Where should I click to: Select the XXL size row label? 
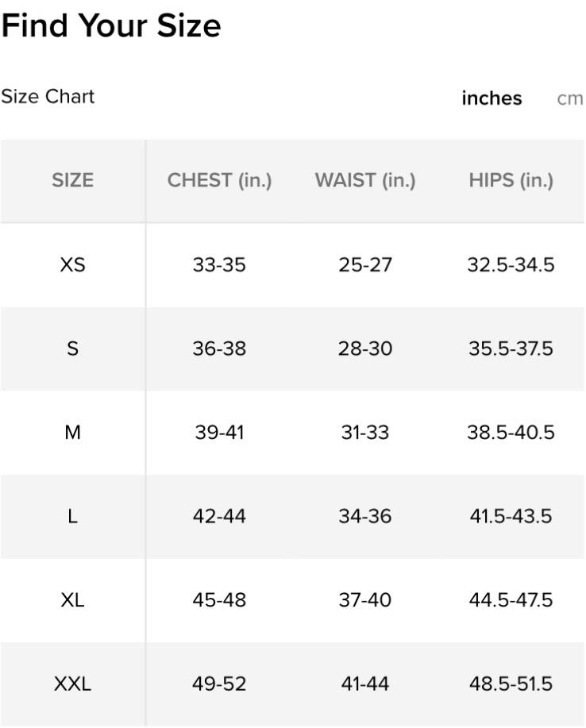click(x=72, y=684)
